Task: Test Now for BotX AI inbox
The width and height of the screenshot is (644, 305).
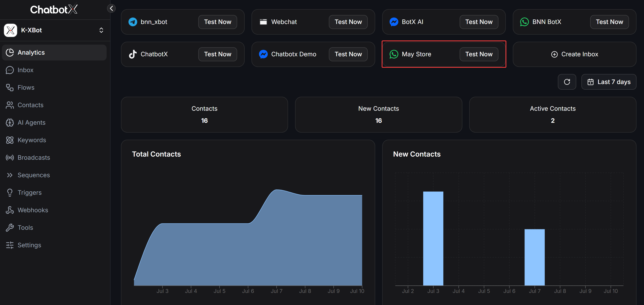Action: click(479, 22)
